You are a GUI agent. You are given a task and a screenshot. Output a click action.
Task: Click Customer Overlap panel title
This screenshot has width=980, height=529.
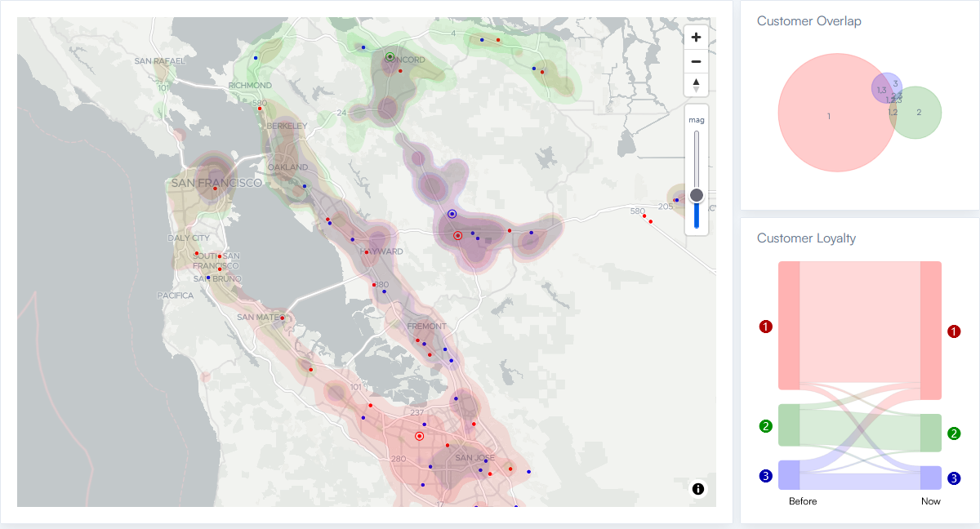[808, 21]
